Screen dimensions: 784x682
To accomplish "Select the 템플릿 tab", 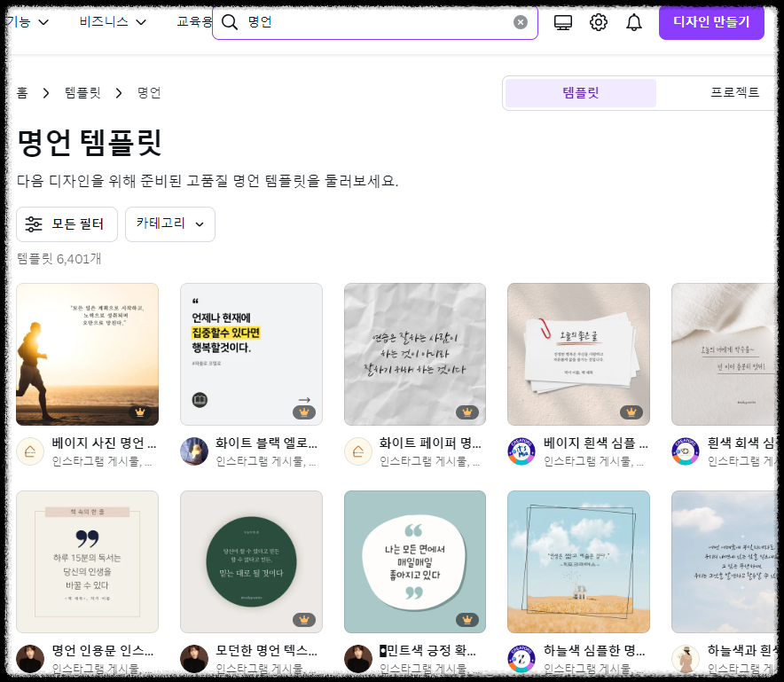I will click(x=579, y=92).
